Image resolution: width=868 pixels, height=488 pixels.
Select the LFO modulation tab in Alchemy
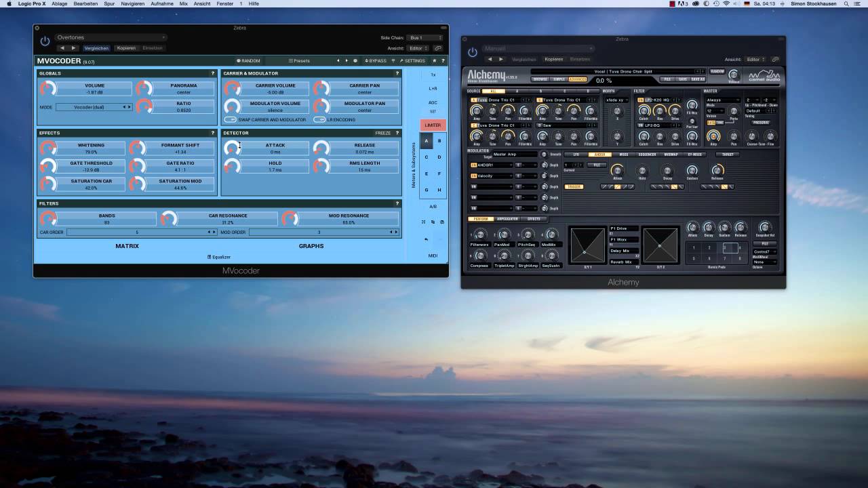point(576,155)
